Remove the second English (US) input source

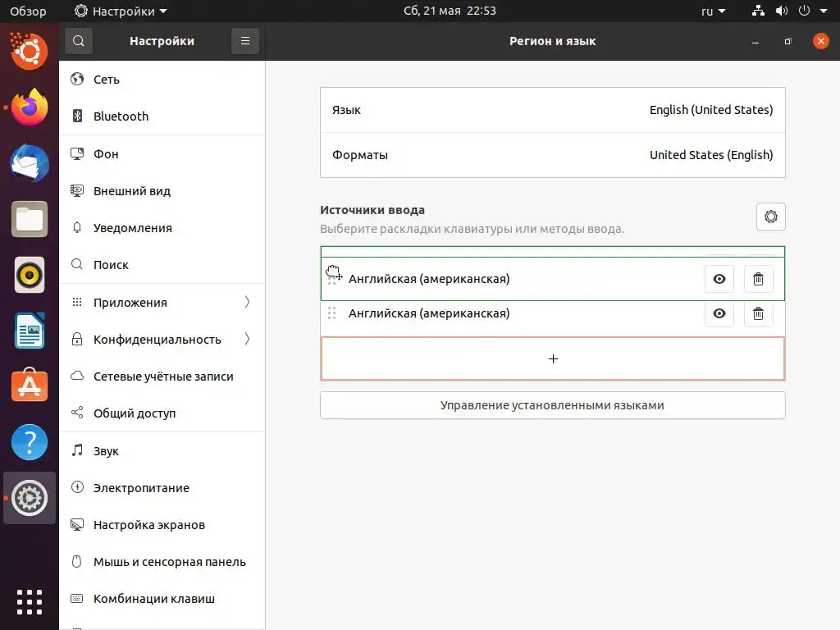click(x=758, y=313)
